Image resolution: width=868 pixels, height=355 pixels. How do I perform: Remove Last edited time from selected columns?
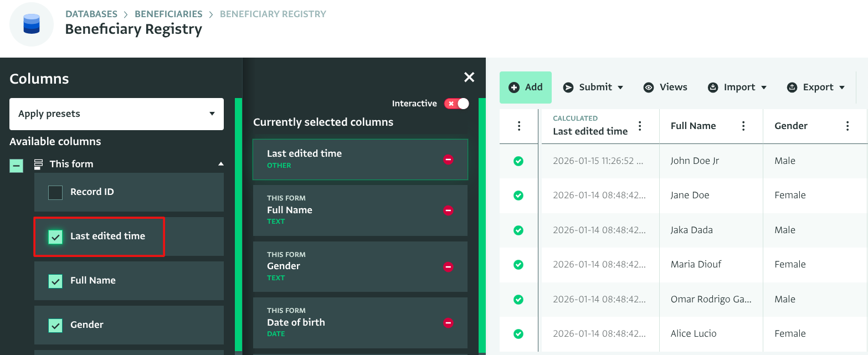click(448, 160)
